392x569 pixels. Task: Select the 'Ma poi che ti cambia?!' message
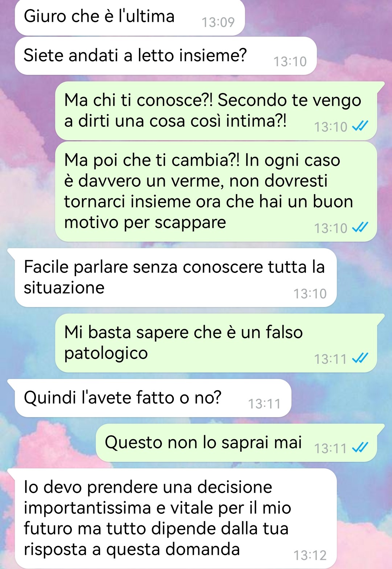point(216,192)
